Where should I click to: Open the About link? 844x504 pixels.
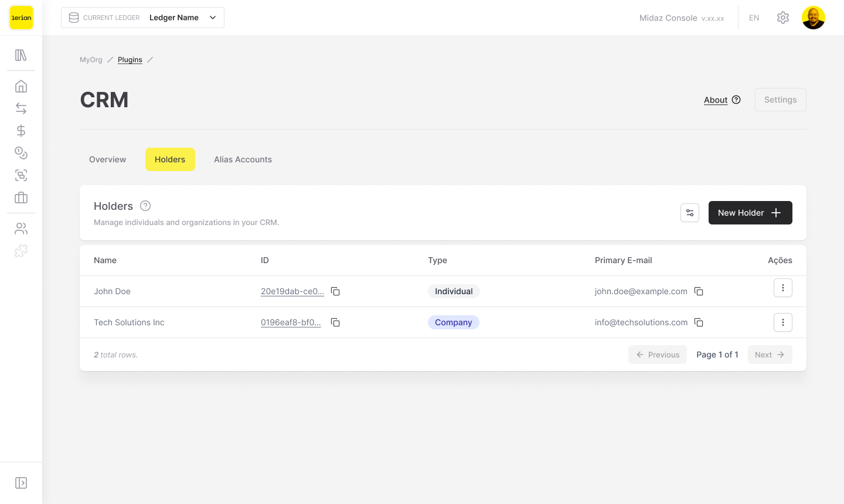pos(716,100)
